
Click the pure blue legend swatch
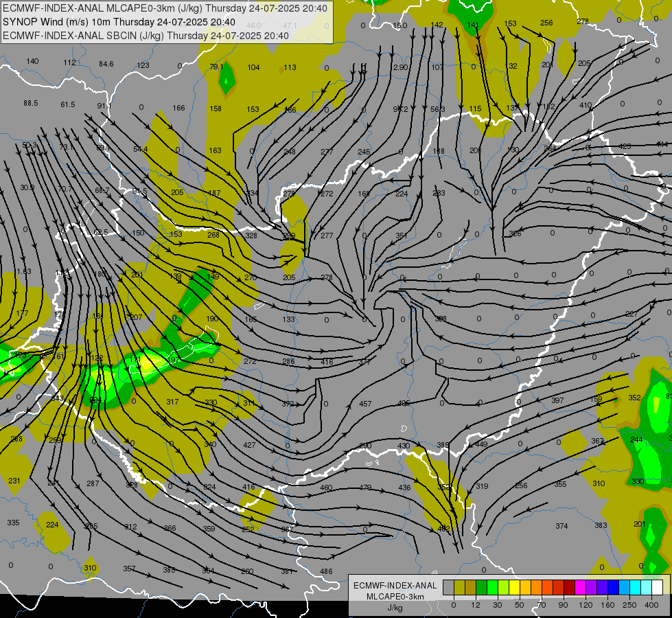coord(613,587)
